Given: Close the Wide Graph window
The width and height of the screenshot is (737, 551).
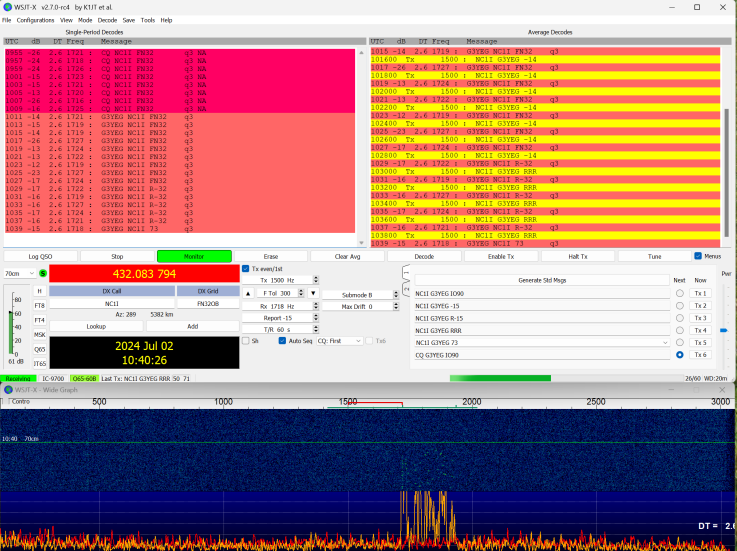Looking at the screenshot, I should coord(722,390).
